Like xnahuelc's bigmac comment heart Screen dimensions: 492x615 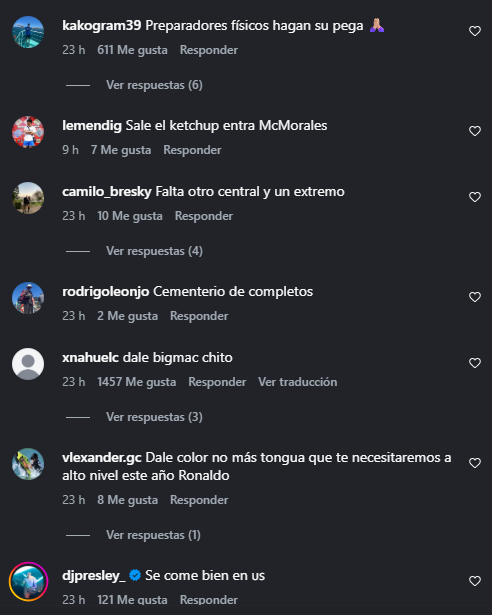[475, 363]
